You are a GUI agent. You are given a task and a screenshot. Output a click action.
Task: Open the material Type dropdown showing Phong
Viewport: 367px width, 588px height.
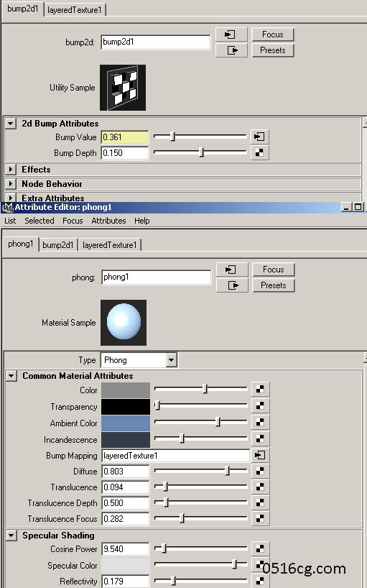pyautogui.click(x=139, y=360)
